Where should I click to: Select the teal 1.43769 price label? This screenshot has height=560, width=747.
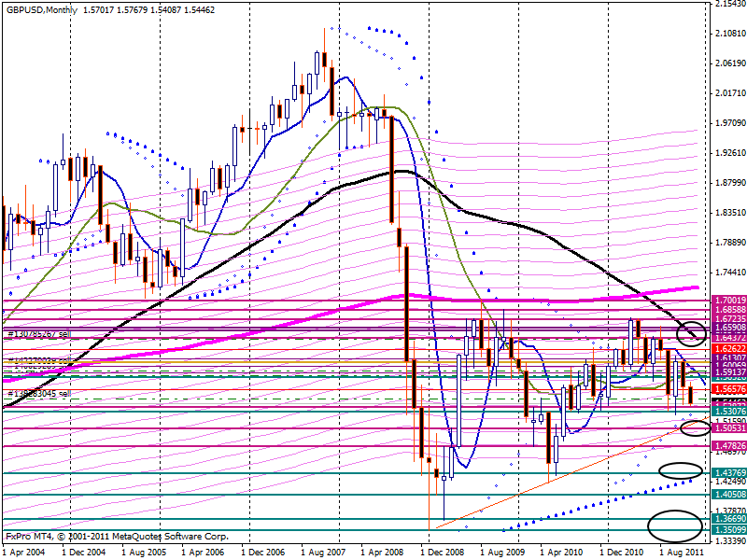(729, 473)
